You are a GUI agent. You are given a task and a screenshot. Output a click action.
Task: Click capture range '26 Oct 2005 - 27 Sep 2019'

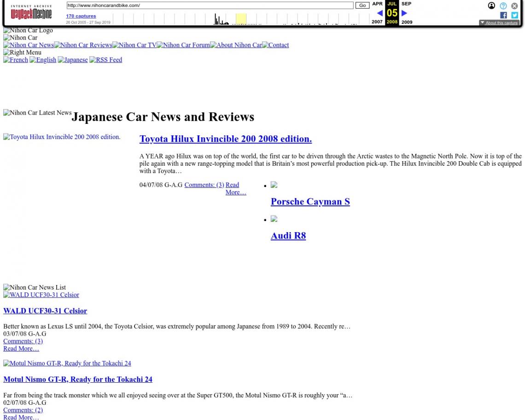tap(88, 23)
